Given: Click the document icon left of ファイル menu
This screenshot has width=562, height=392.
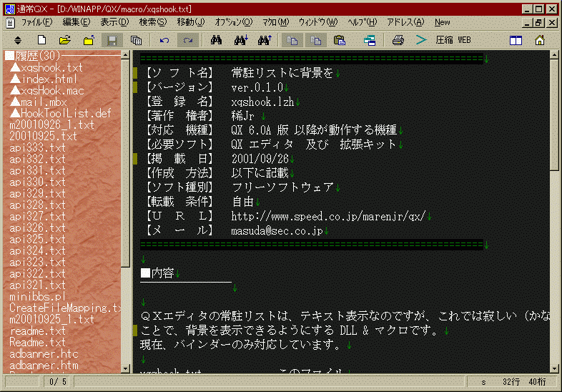Looking at the screenshot, I should click(x=11, y=23).
